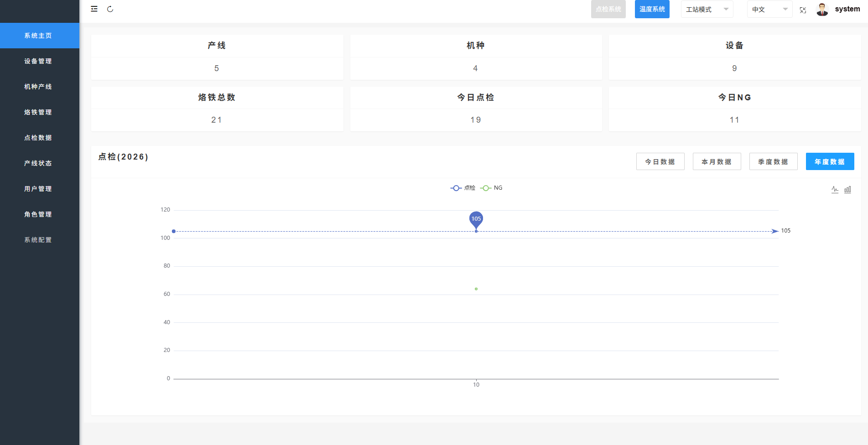Viewport: 868px width, 445px height.
Task: Show 年度数据 in the chart
Action: click(x=830, y=161)
